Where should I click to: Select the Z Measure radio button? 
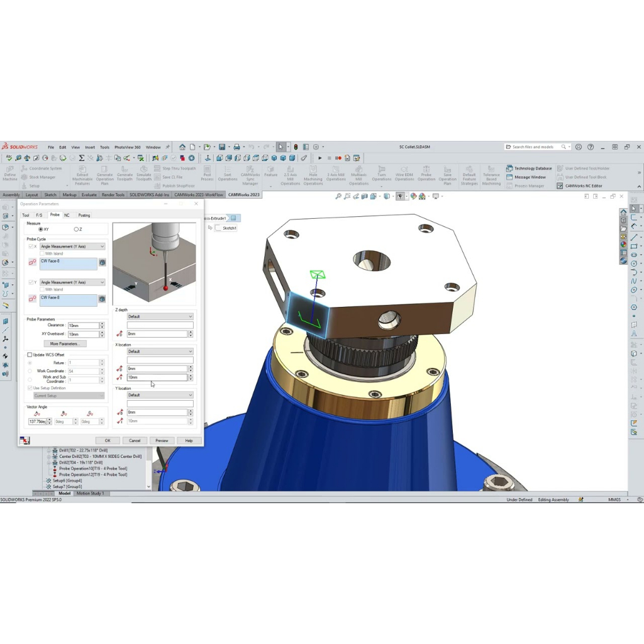pos(76,229)
